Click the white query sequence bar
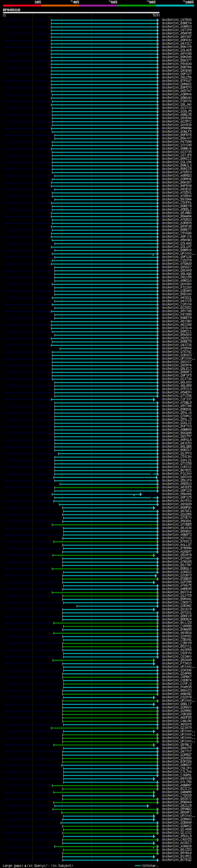 [x=81, y=12]
